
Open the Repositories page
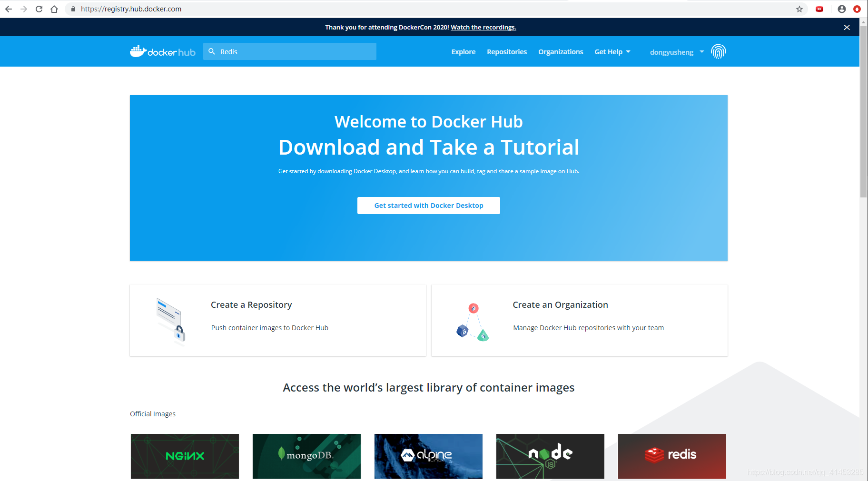(x=507, y=52)
